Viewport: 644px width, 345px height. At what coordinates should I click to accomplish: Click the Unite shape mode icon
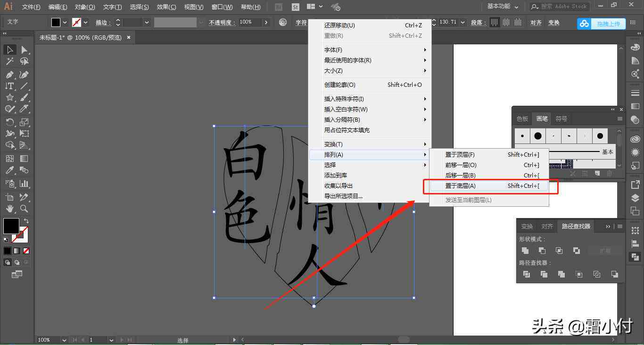[x=525, y=251]
